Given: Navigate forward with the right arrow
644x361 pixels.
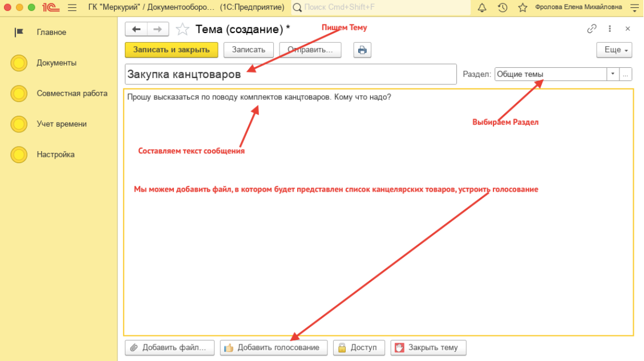Looking at the screenshot, I should point(158,29).
